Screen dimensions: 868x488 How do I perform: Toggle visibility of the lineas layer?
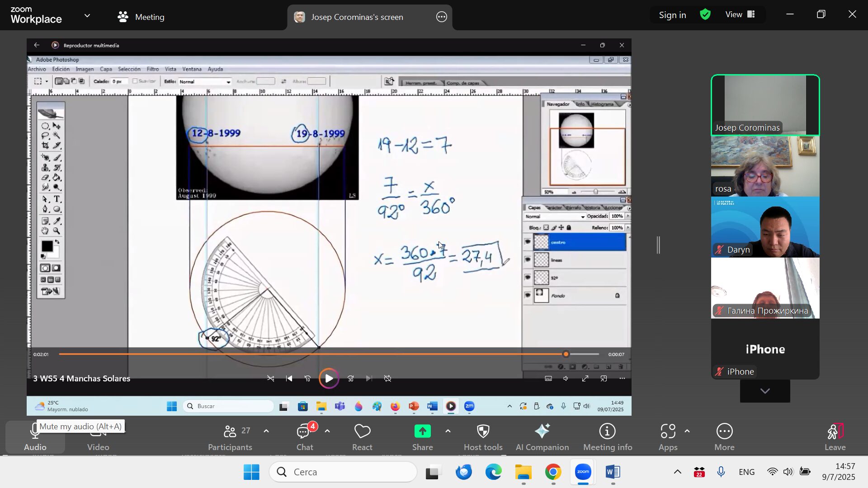[x=528, y=259]
